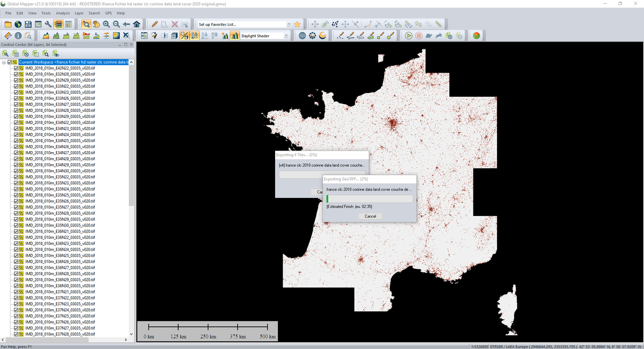The width and height of the screenshot is (644, 349).
Task: Open the Layer menu
Action: click(x=79, y=13)
